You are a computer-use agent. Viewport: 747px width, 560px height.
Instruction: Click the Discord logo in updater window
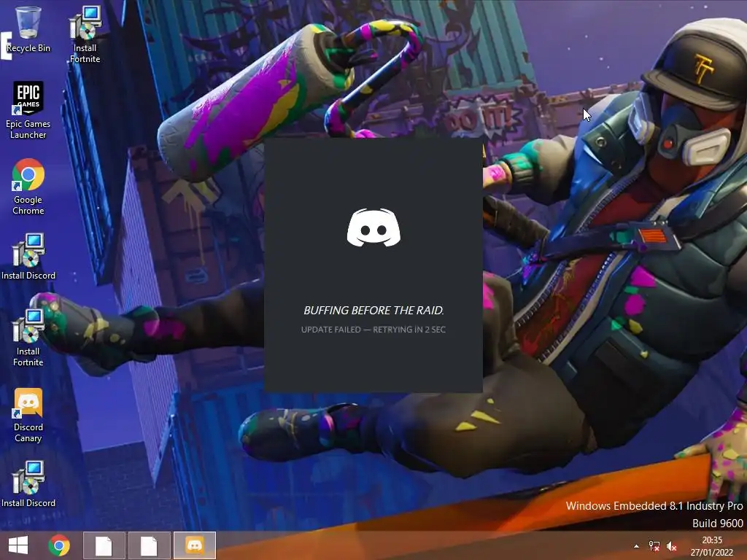tap(373, 227)
